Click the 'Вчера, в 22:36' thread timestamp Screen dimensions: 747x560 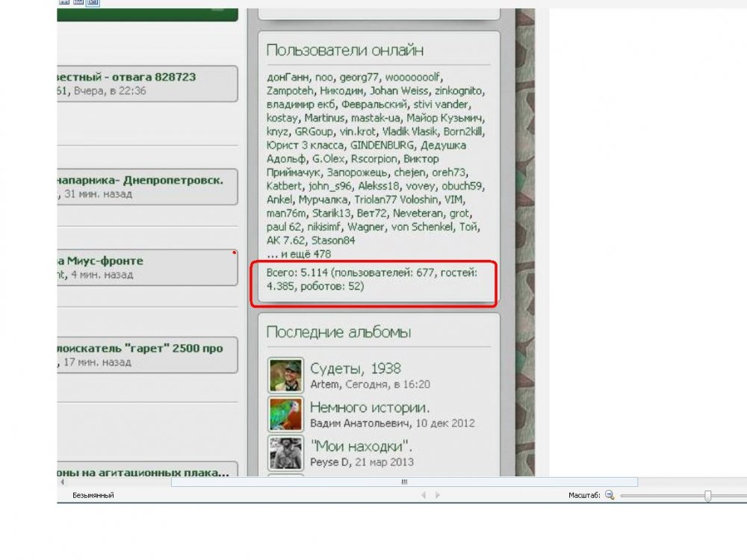pyautogui.click(x=110, y=91)
